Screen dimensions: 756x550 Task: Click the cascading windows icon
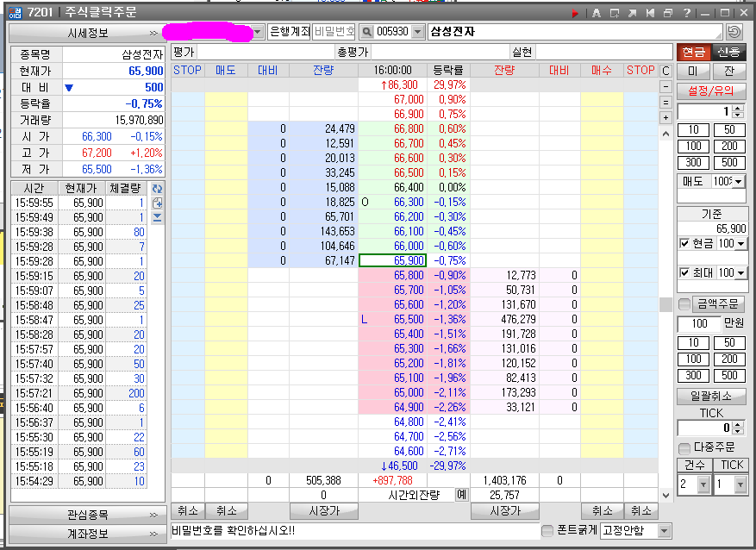(x=668, y=14)
